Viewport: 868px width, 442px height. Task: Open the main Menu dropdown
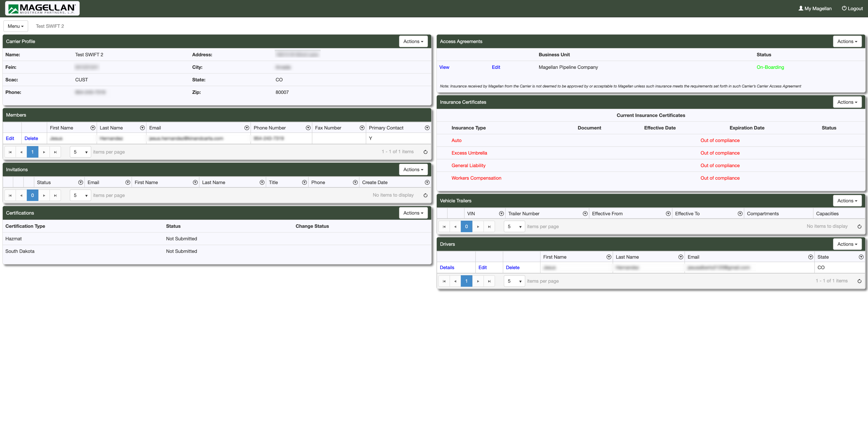coord(15,26)
